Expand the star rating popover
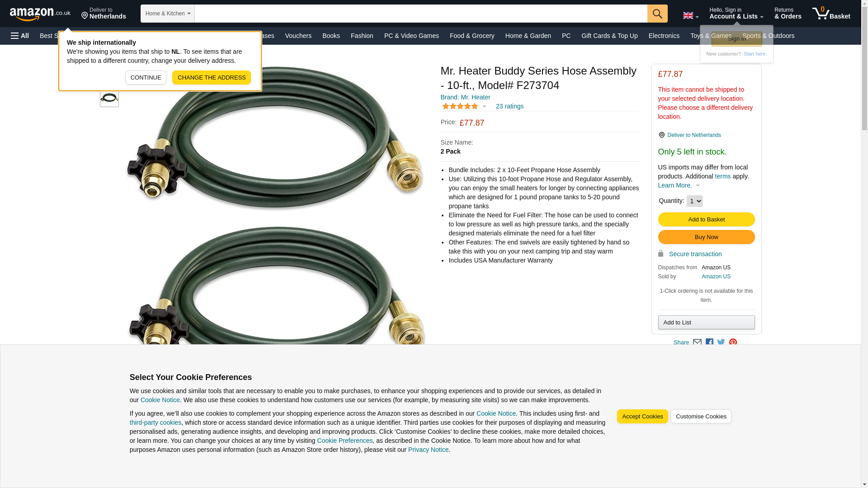 [464, 106]
